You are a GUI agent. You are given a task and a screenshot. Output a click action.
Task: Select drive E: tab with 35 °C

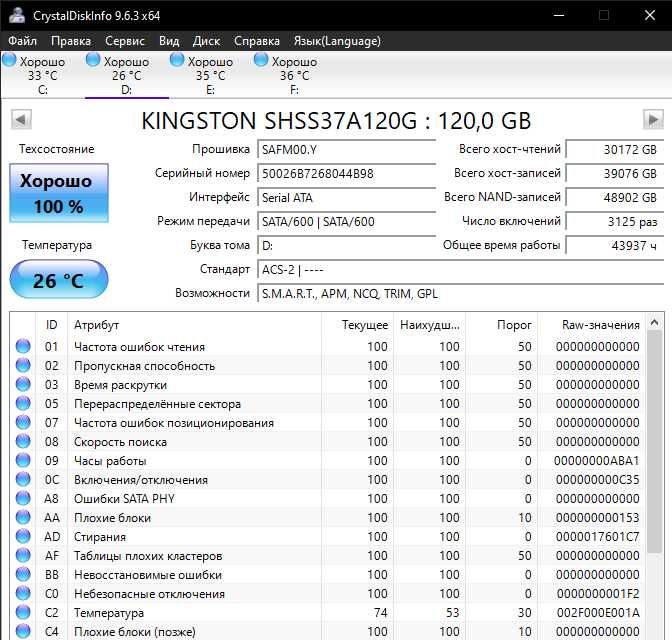[210, 75]
